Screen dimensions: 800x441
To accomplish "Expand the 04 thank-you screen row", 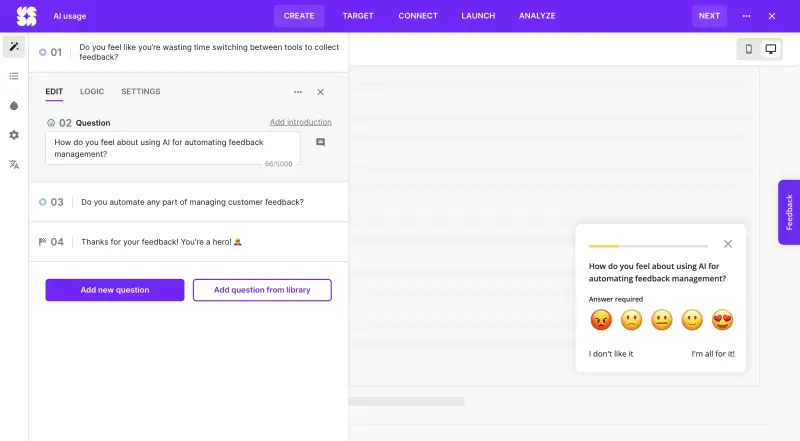I will [189, 242].
